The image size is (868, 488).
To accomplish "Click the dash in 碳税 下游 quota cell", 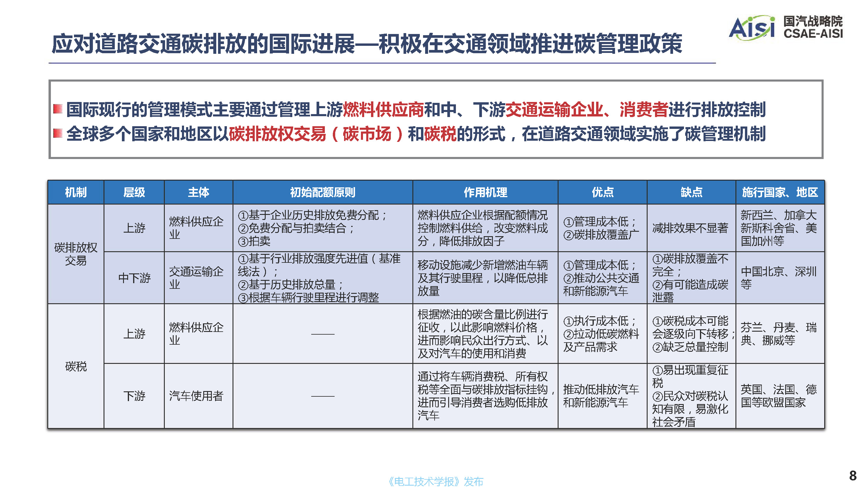I will coord(323,396).
